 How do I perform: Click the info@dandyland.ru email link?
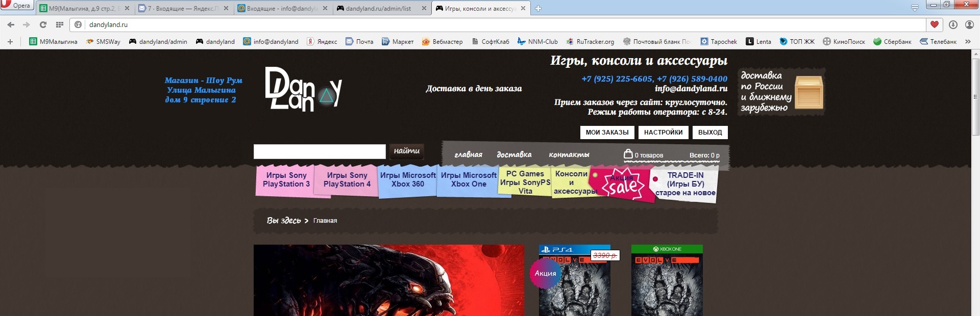tap(691, 89)
